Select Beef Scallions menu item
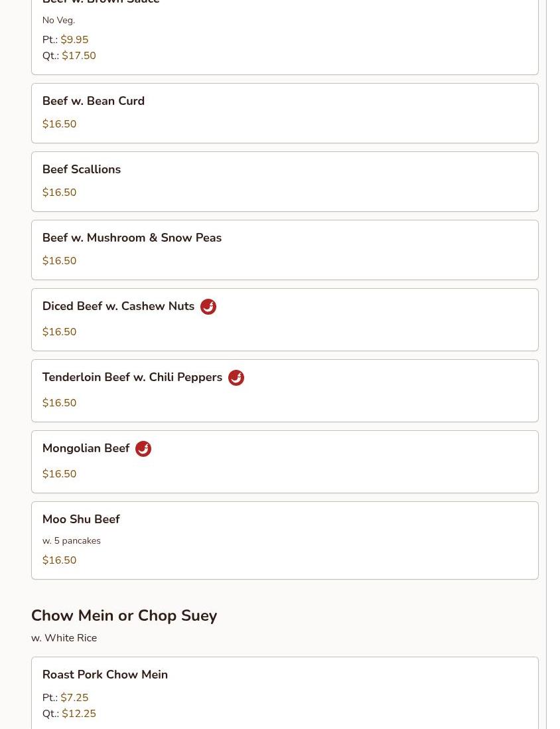560x729 pixels. pyautogui.click(x=285, y=181)
